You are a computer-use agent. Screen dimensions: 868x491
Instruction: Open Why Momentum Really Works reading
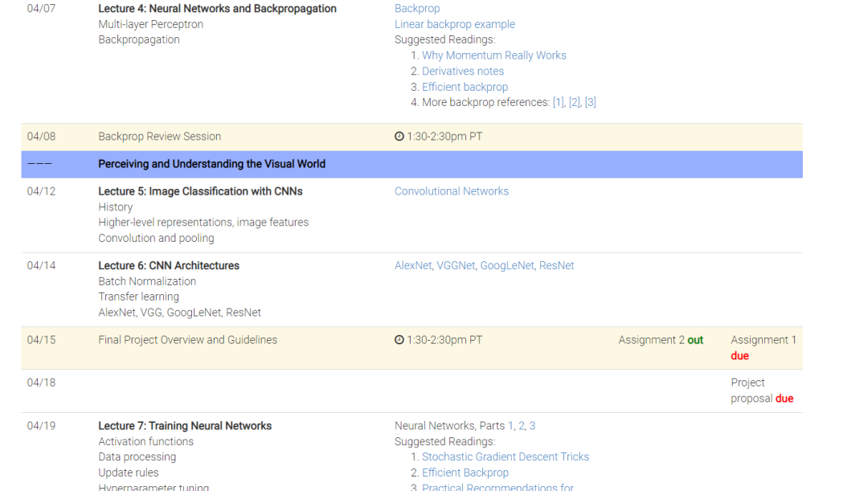click(x=494, y=55)
